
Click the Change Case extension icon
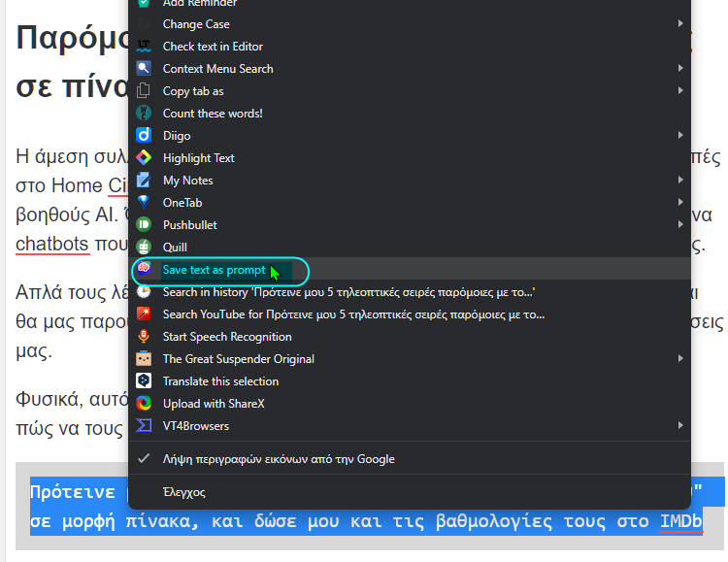[144, 24]
